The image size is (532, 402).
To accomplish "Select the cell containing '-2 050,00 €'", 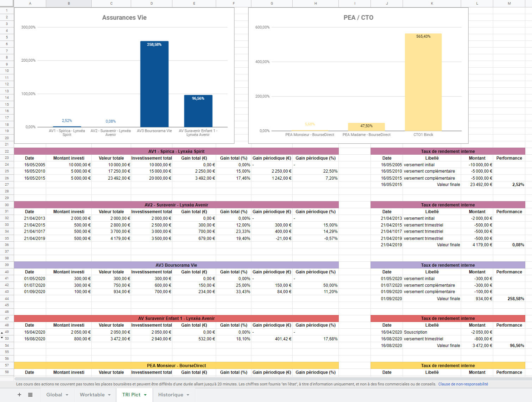I will (x=477, y=332).
